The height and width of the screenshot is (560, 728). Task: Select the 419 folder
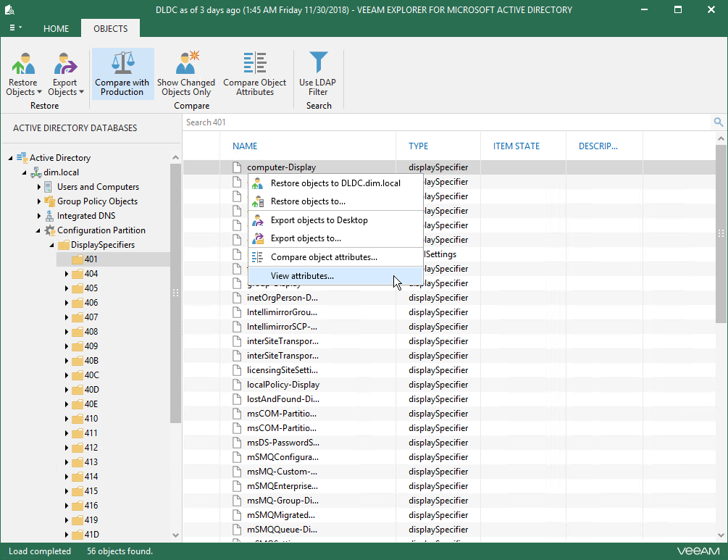pos(91,519)
